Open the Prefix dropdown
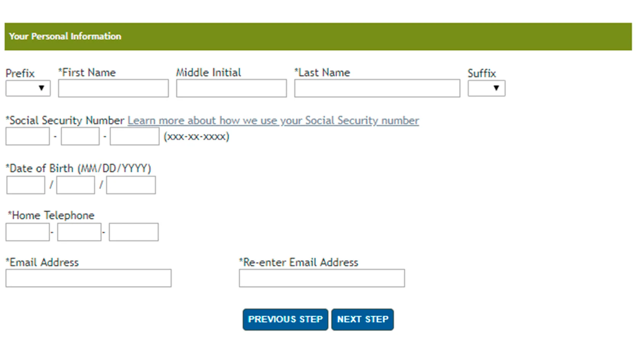The width and height of the screenshot is (644, 352). coord(28,88)
